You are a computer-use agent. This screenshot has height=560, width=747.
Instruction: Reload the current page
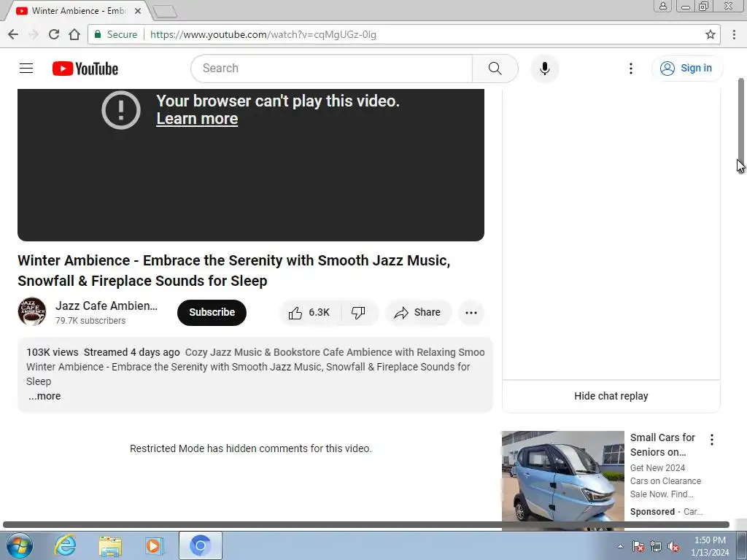tap(54, 34)
